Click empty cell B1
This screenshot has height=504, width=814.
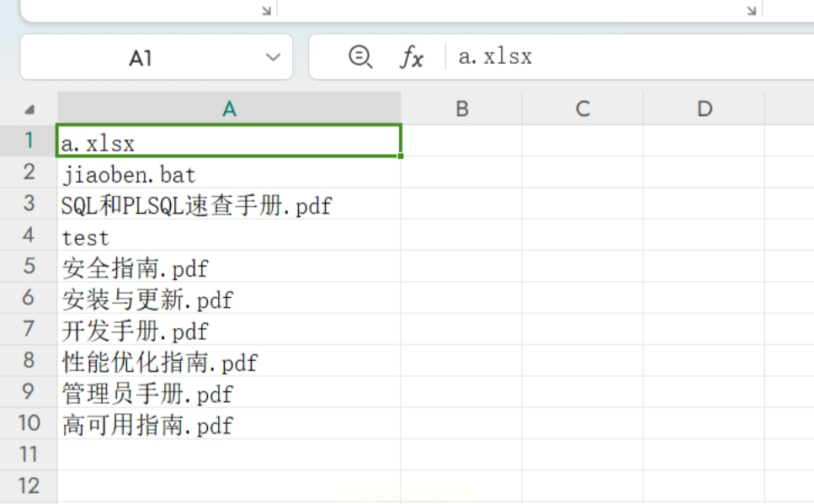(x=461, y=141)
